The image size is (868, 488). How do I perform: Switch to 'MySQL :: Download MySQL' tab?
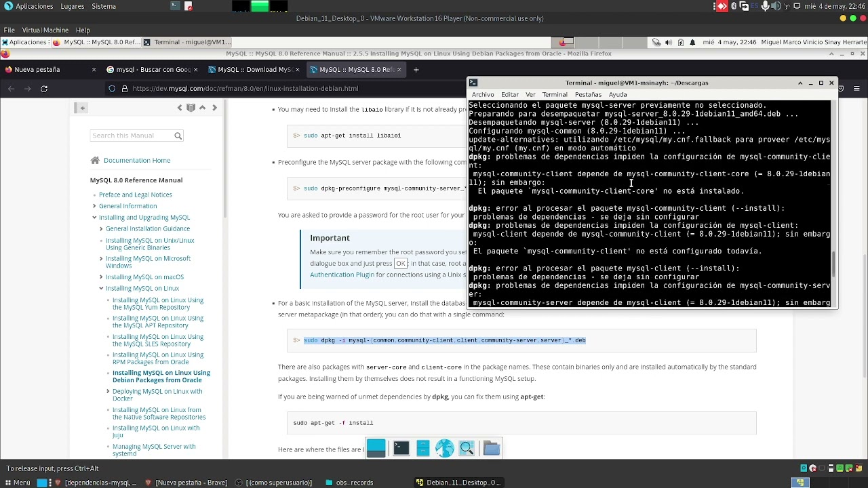[x=255, y=69]
